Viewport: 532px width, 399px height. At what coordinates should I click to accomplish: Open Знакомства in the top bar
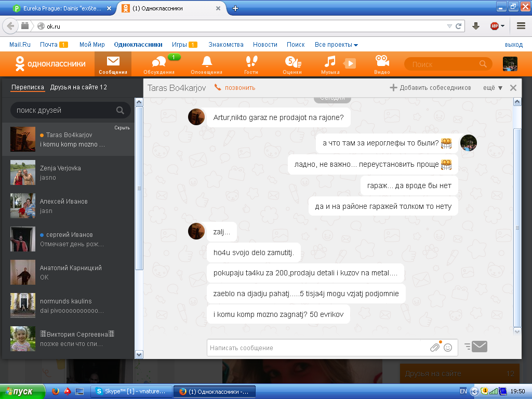226,45
